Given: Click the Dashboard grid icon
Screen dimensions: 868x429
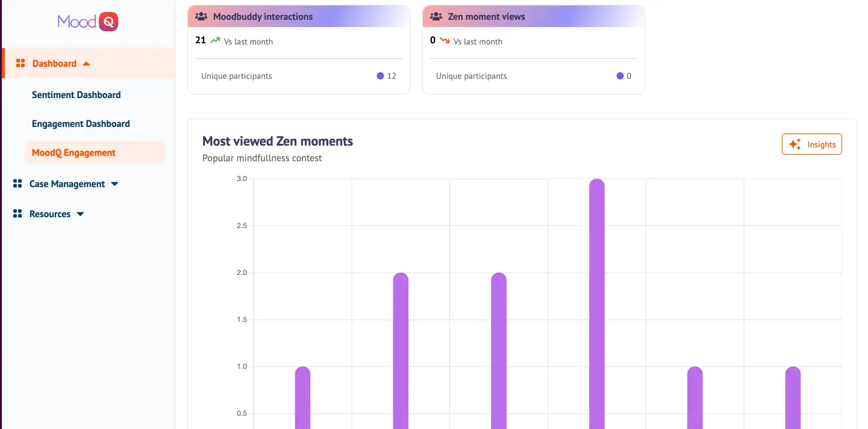Looking at the screenshot, I should [20, 64].
